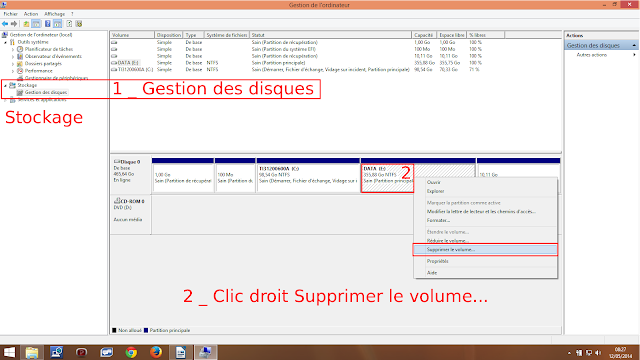Click the Forward arrow in toolbar
The image size is (640, 360).
point(14,24)
